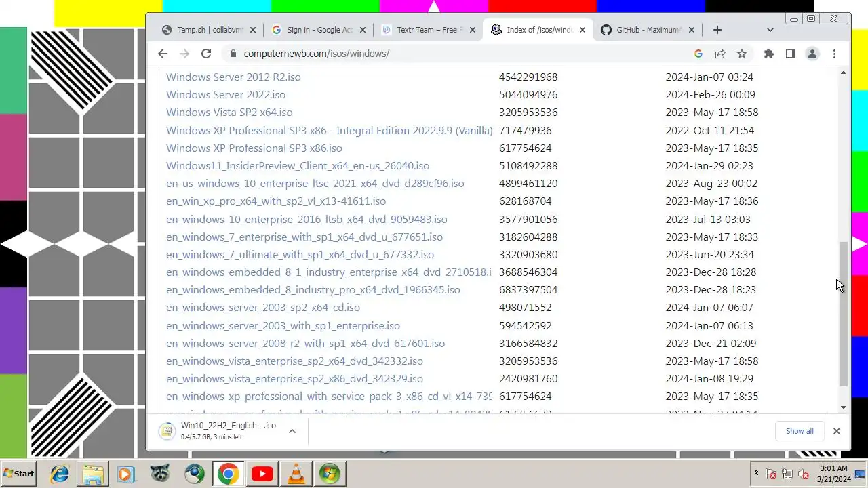Viewport: 868px width, 488px height.
Task: Open Windows XP Professional SP3 x86.iso link
Action: tap(254, 148)
